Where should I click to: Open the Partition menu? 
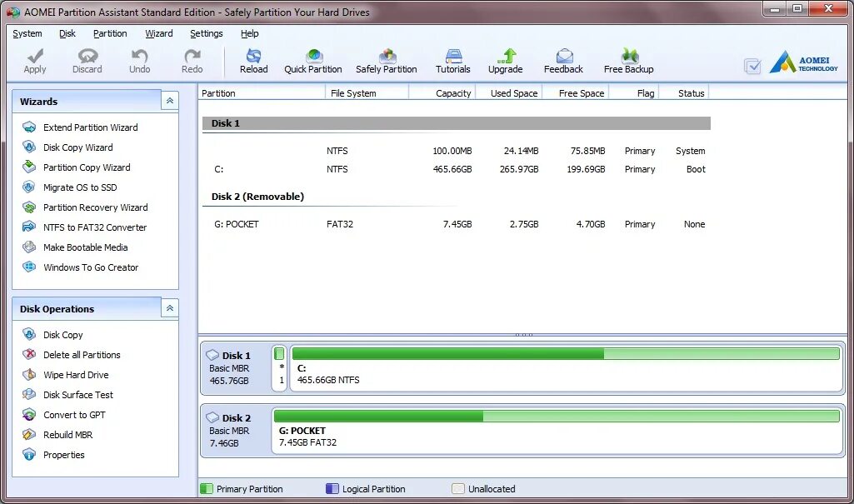[110, 34]
